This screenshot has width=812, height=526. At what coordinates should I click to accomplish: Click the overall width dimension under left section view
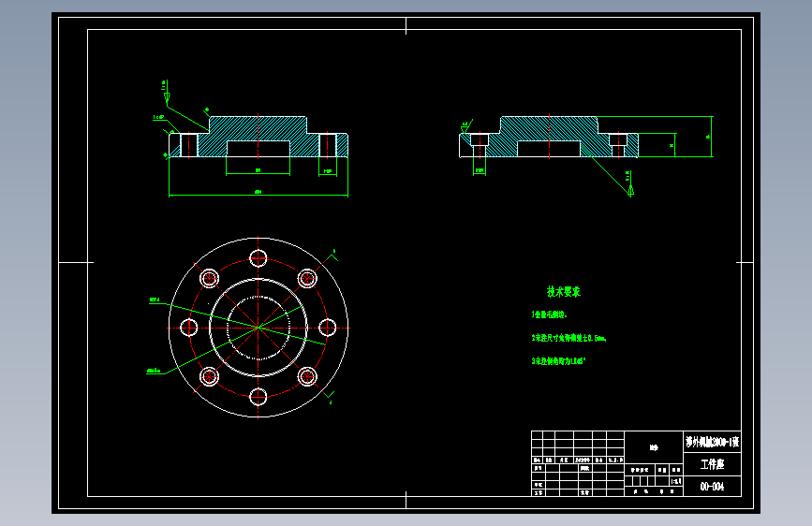258,193
